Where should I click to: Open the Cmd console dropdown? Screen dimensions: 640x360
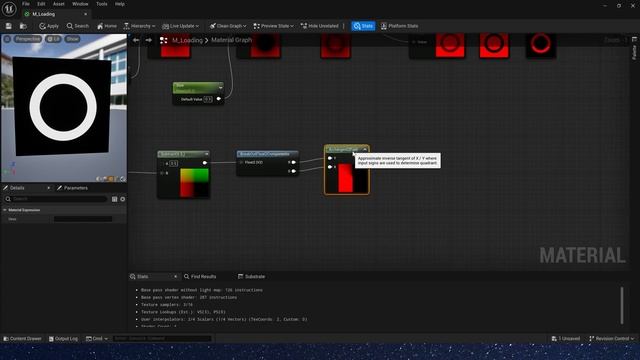pyautogui.click(x=97, y=339)
